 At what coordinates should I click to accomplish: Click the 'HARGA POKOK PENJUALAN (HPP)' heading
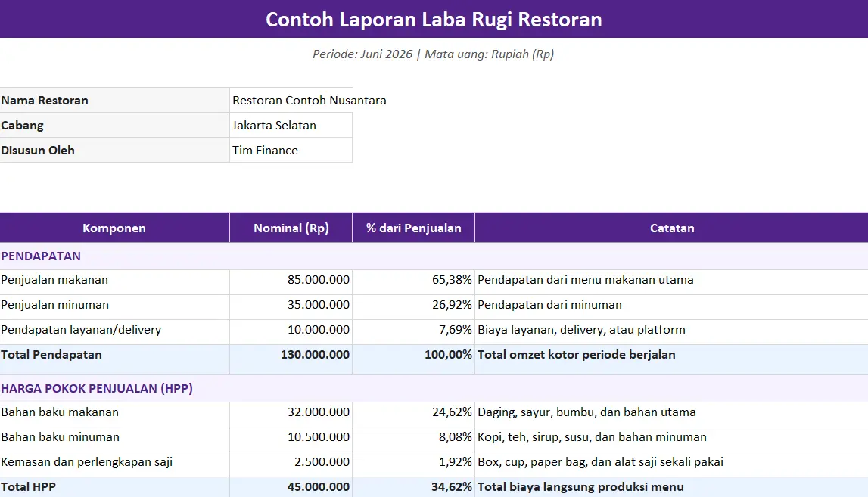pyautogui.click(x=97, y=389)
